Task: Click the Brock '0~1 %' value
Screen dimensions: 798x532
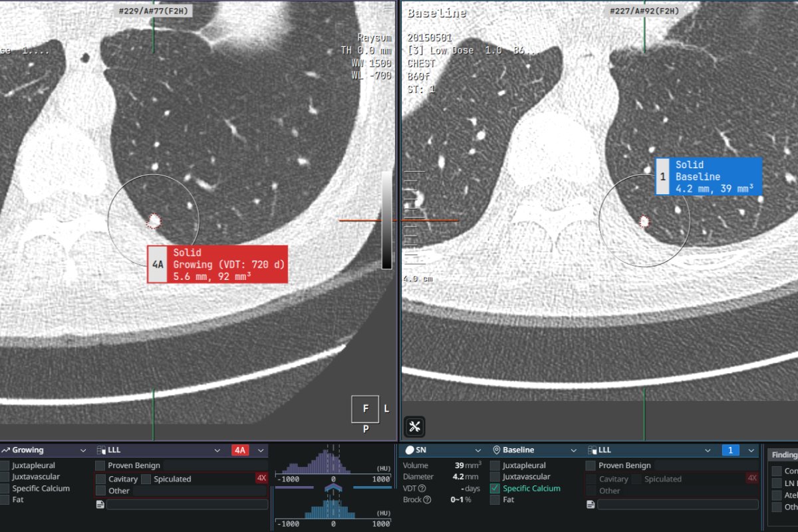Action: (x=461, y=499)
